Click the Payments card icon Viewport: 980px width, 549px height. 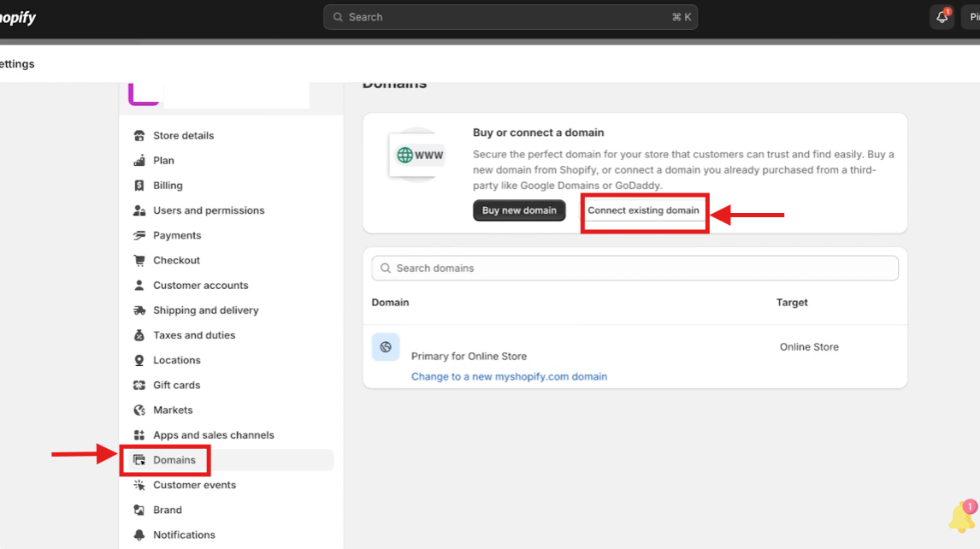pos(139,236)
